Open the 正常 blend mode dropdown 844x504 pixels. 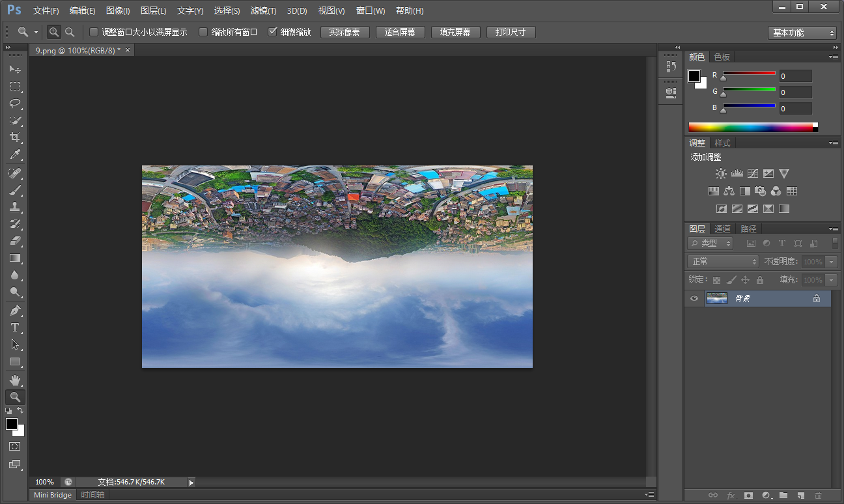pos(724,261)
